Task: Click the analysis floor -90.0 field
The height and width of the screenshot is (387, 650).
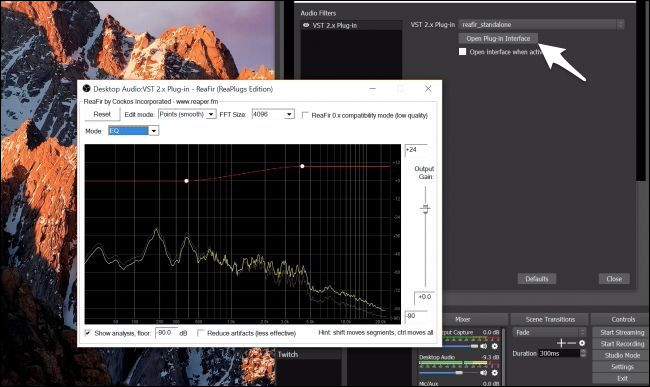Action: 166,333
